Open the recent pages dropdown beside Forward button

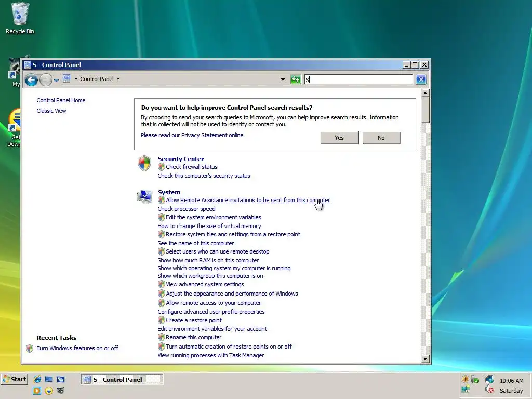coord(56,81)
